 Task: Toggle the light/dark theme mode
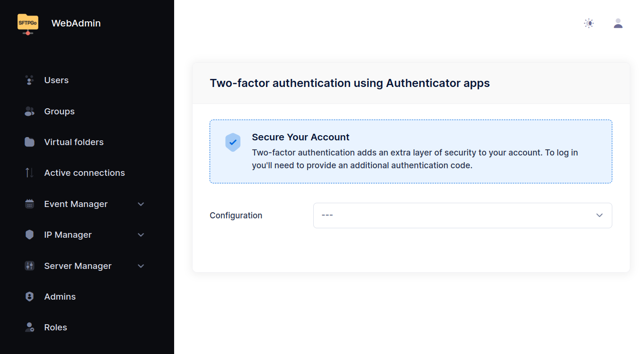(589, 23)
